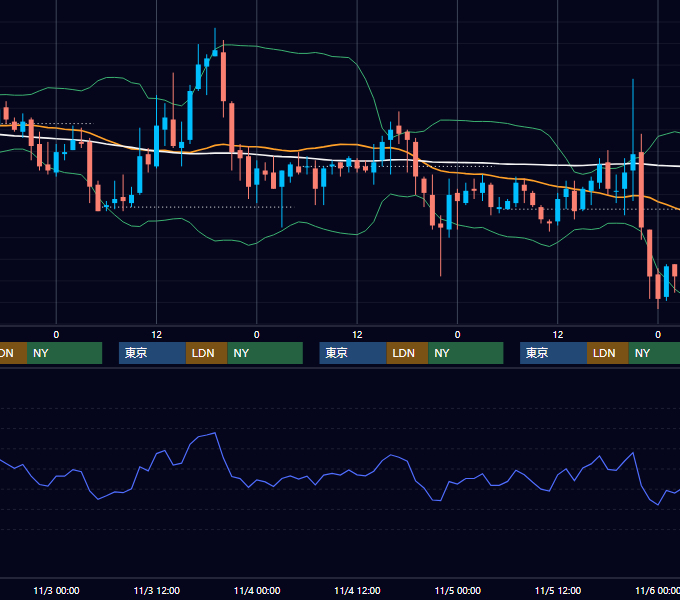Select the orange moving average line

338,145
